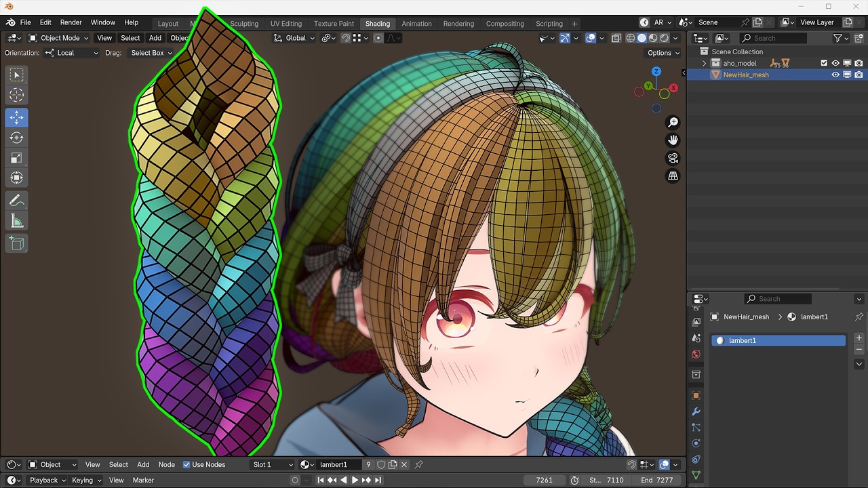Screen dimensions: 868x488
Task: Switch to the Compositing workspace tab
Action: coord(505,23)
